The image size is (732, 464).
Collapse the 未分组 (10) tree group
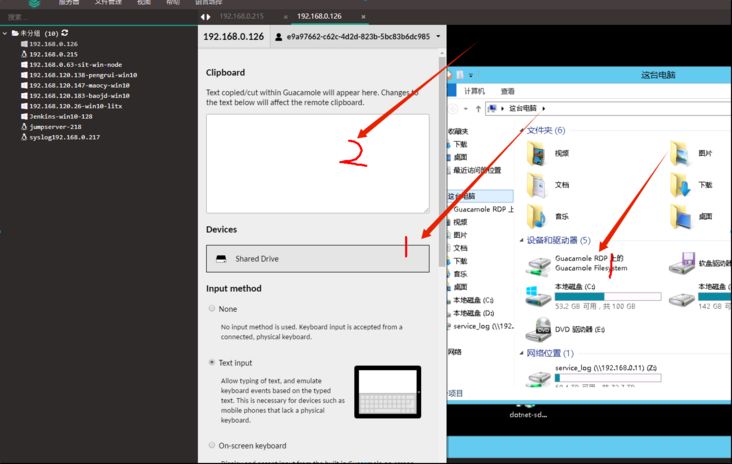point(5,33)
